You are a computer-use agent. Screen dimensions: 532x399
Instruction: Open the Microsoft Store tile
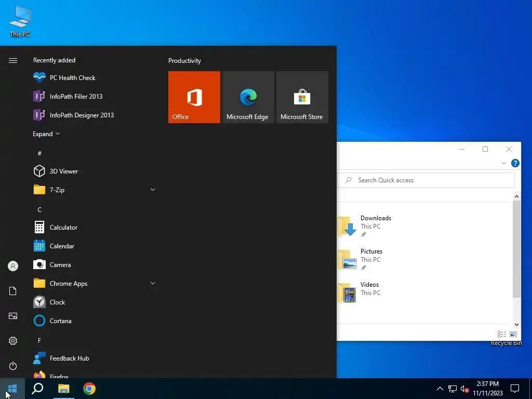(x=302, y=97)
